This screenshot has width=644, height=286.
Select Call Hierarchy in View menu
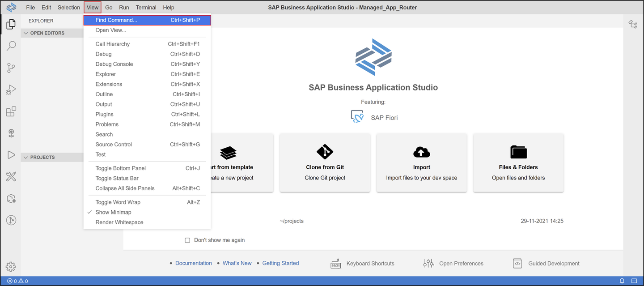(147, 44)
